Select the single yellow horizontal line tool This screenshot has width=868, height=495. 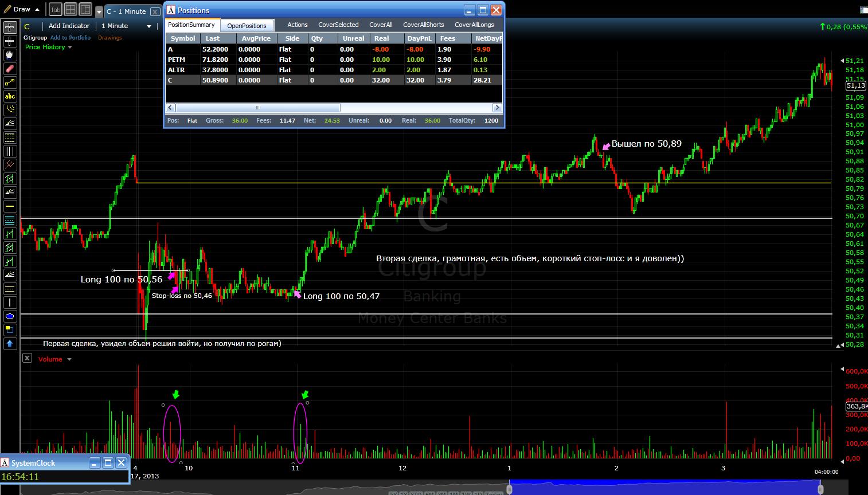pos(10,206)
